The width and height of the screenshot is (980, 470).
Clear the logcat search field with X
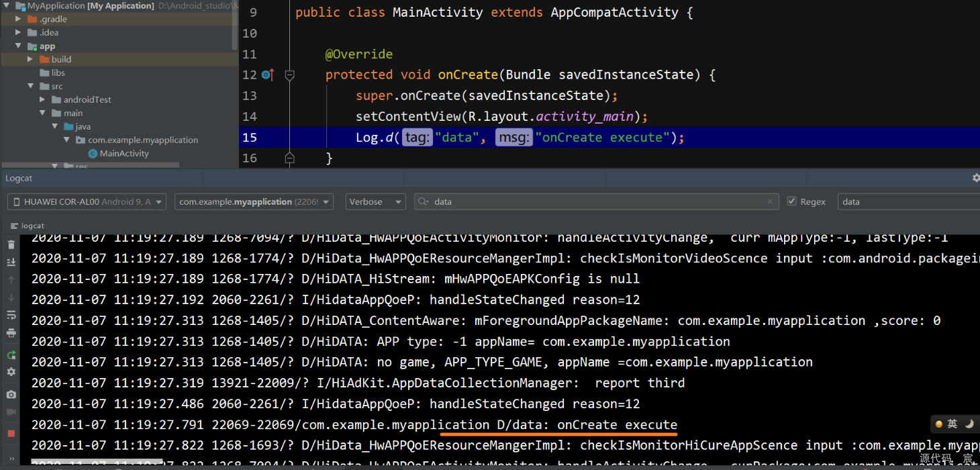click(770, 201)
